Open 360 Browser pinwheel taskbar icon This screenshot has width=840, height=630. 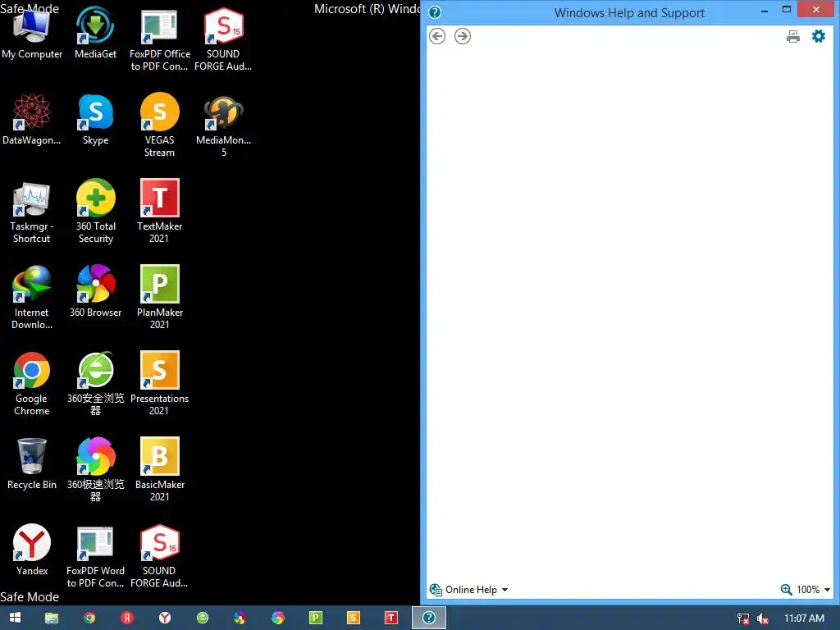pos(240,618)
